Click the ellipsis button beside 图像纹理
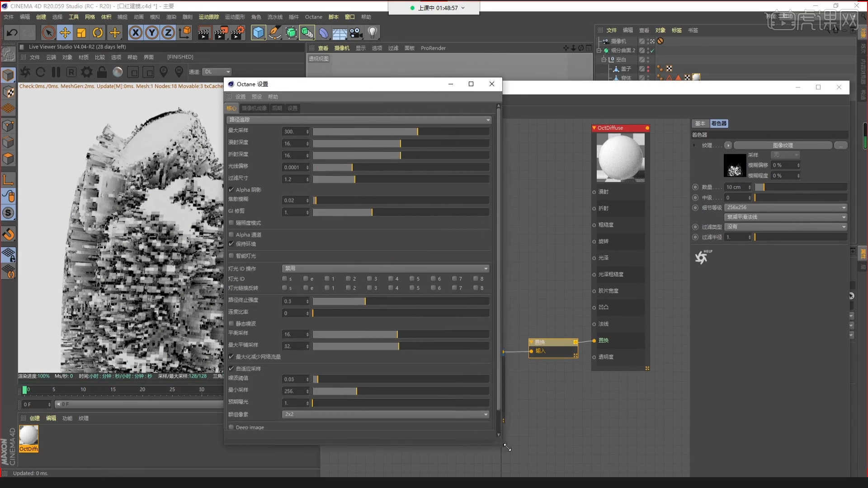 (x=841, y=145)
